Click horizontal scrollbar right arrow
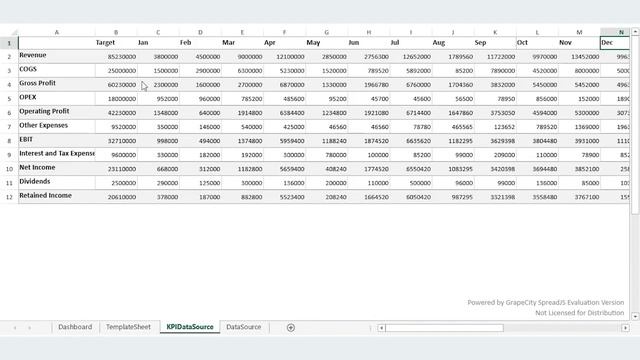Screen dimensions: 640x360 pyautogui.click(x=625, y=328)
